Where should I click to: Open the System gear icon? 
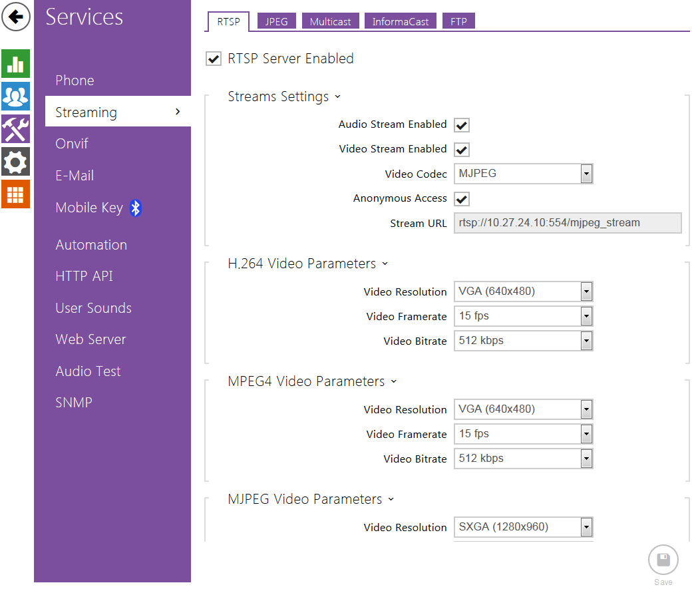coord(15,161)
